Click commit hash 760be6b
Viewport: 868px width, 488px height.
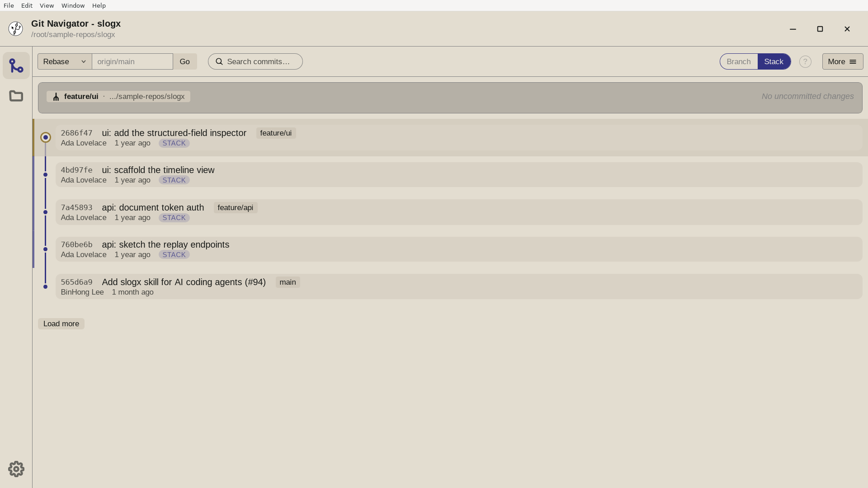pyautogui.click(x=76, y=245)
